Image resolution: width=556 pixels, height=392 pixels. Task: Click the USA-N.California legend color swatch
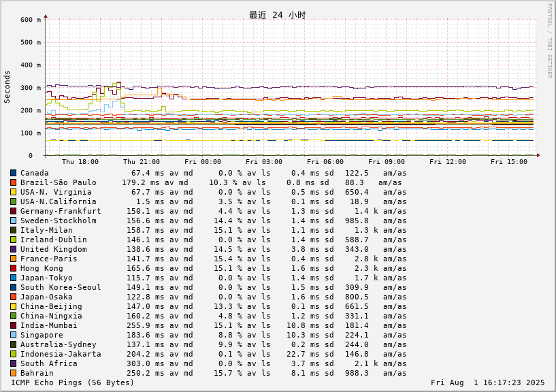pyautogui.click(x=13, y=201)
